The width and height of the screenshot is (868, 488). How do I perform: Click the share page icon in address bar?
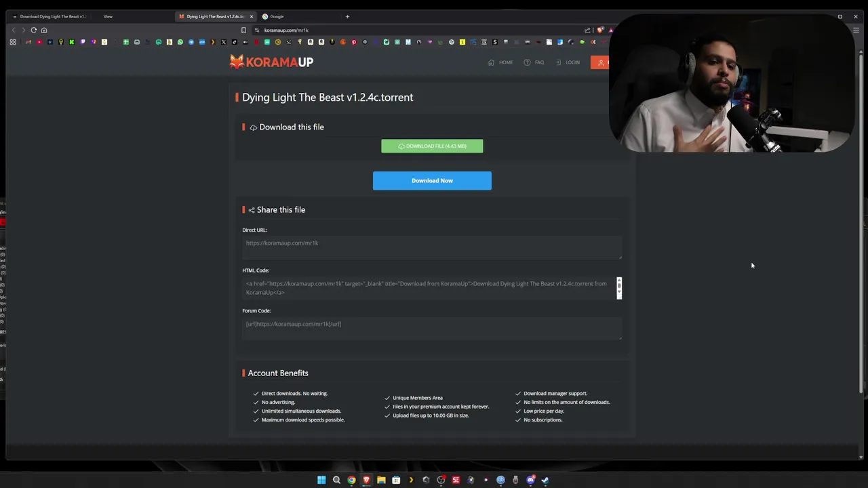(x=587, y=30)
